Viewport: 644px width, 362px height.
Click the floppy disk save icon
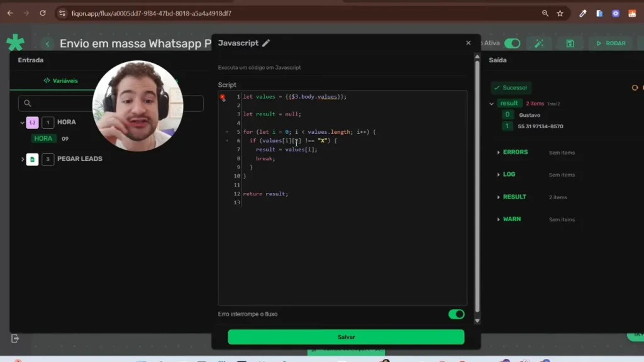click(570, 43)
